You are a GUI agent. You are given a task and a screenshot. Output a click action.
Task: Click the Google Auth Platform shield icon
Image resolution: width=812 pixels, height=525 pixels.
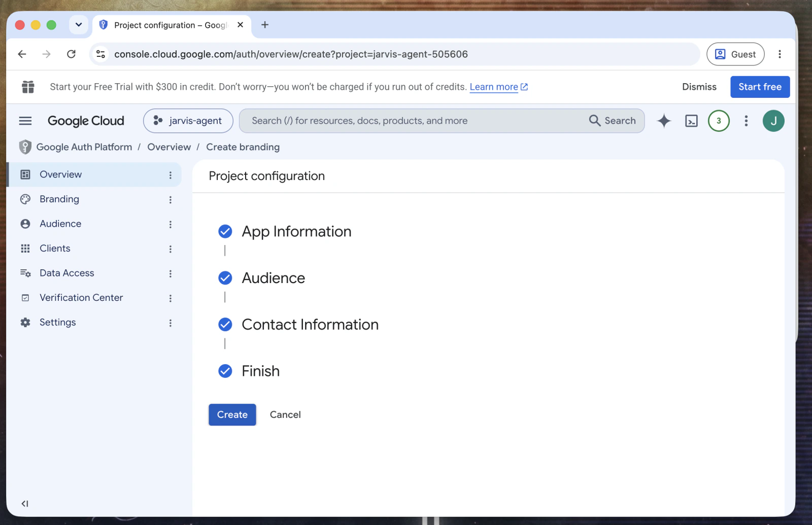25,147
